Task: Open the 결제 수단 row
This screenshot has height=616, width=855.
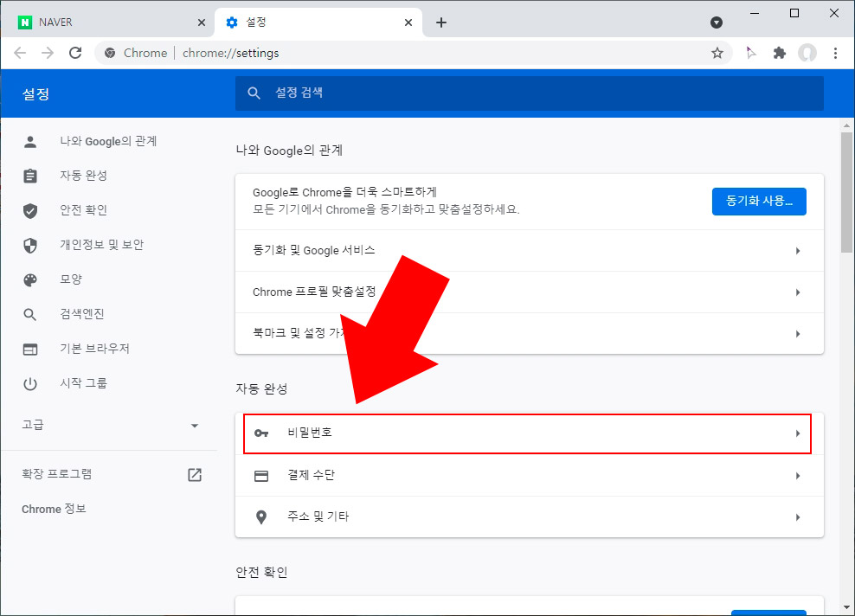Action: coord(530,476)
